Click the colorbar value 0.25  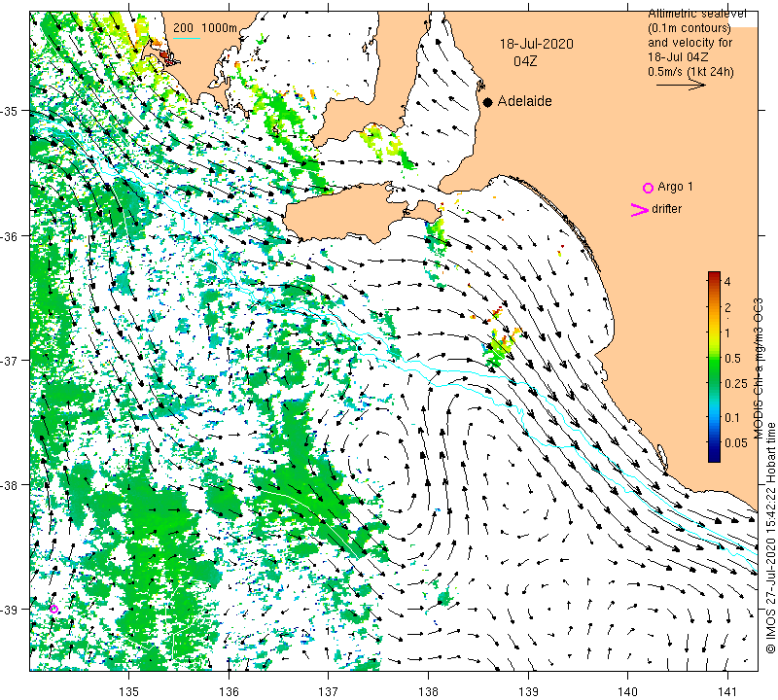point(736,383)
